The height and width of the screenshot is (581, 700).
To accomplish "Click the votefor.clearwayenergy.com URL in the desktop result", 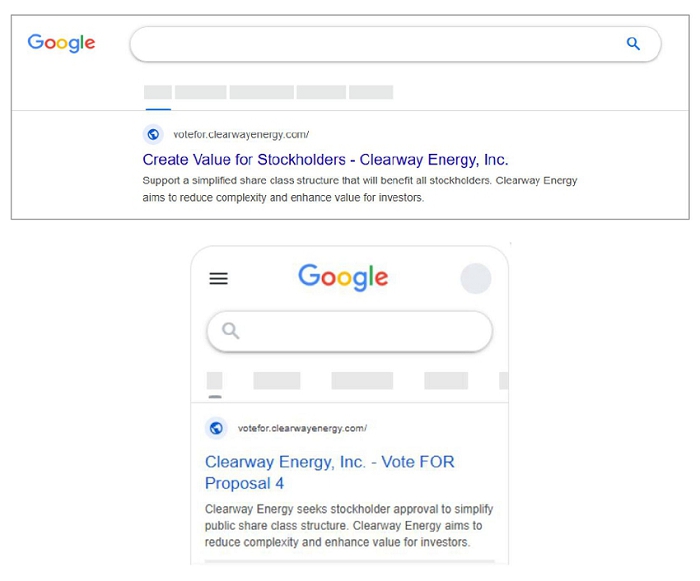I will [x=241, y=135].
